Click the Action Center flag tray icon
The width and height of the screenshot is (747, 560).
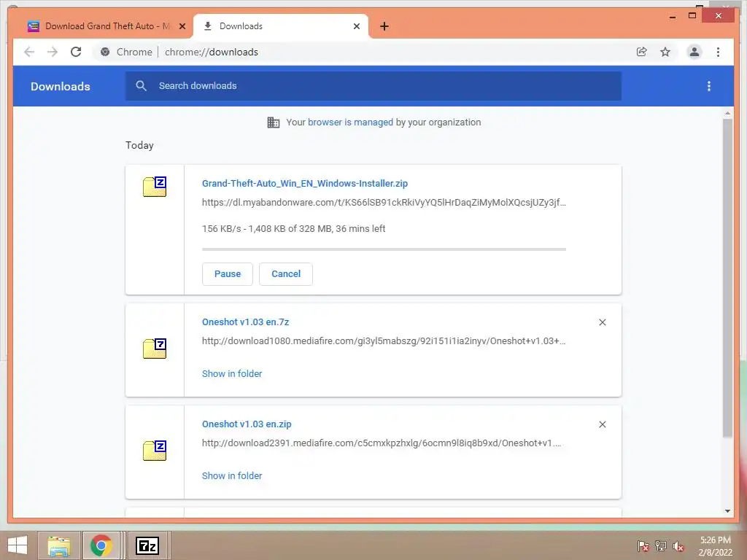coord(643,545)
